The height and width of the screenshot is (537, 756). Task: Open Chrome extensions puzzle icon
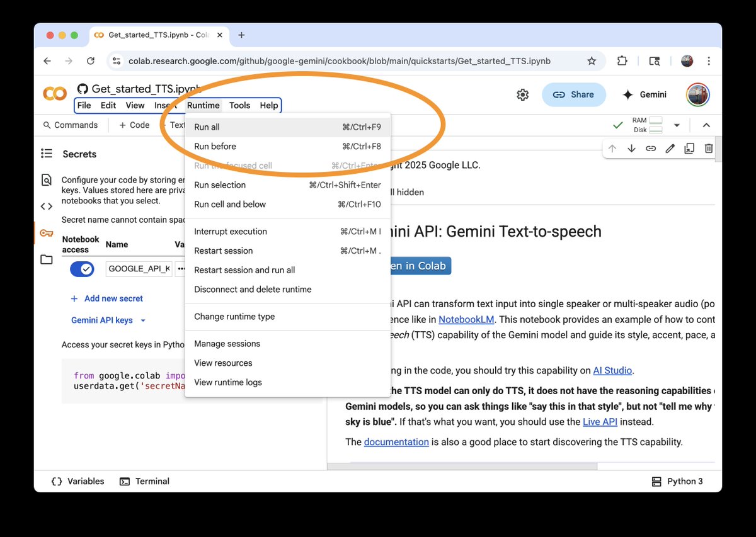coord(622,61)
